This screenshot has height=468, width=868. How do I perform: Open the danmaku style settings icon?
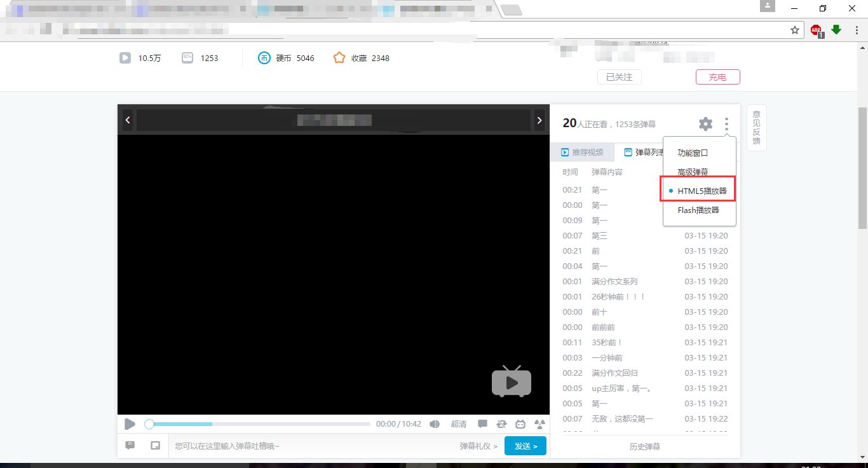point(539,423)
